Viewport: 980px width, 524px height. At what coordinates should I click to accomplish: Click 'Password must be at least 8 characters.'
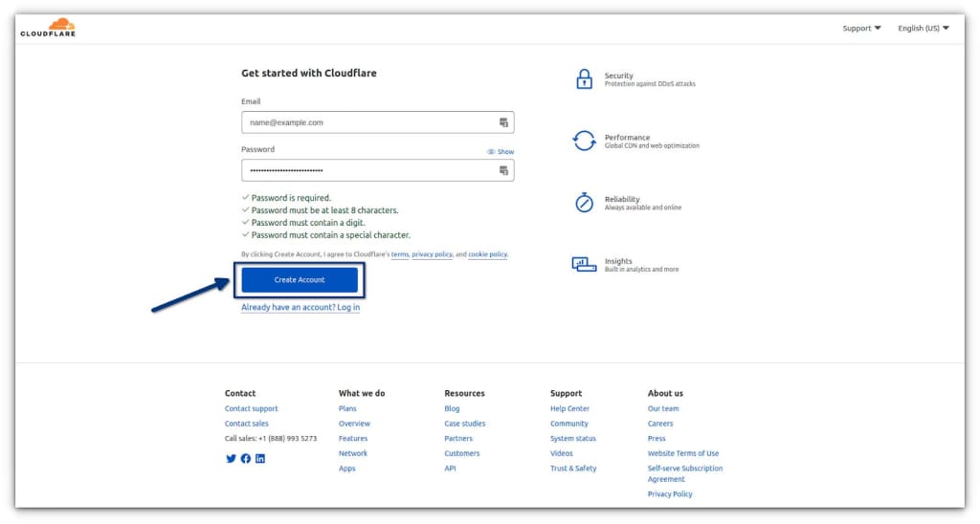[325, 210]
